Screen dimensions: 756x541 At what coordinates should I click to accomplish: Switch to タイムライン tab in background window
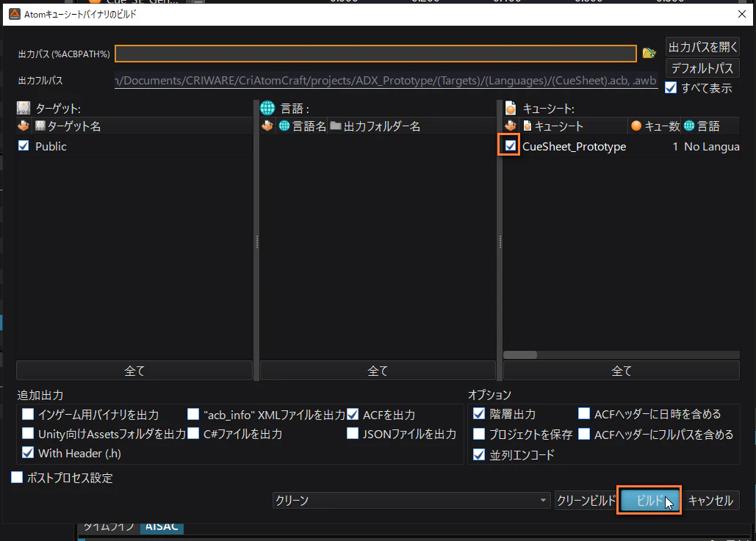click(x=109, y=527)
